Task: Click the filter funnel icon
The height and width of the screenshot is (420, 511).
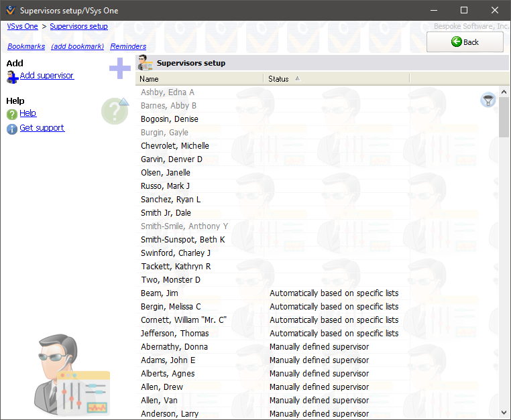Action: coord(488,100)
